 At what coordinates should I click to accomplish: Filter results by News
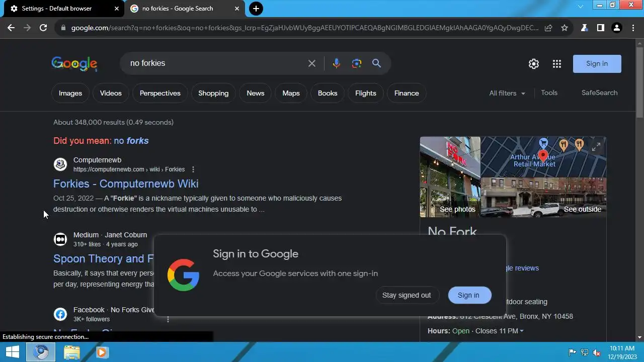pos(256,93)
